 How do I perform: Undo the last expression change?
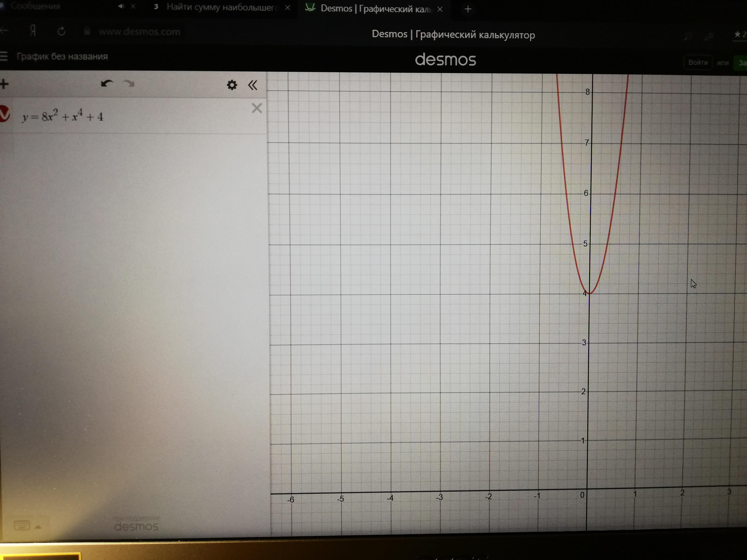[x=107, y=84]
